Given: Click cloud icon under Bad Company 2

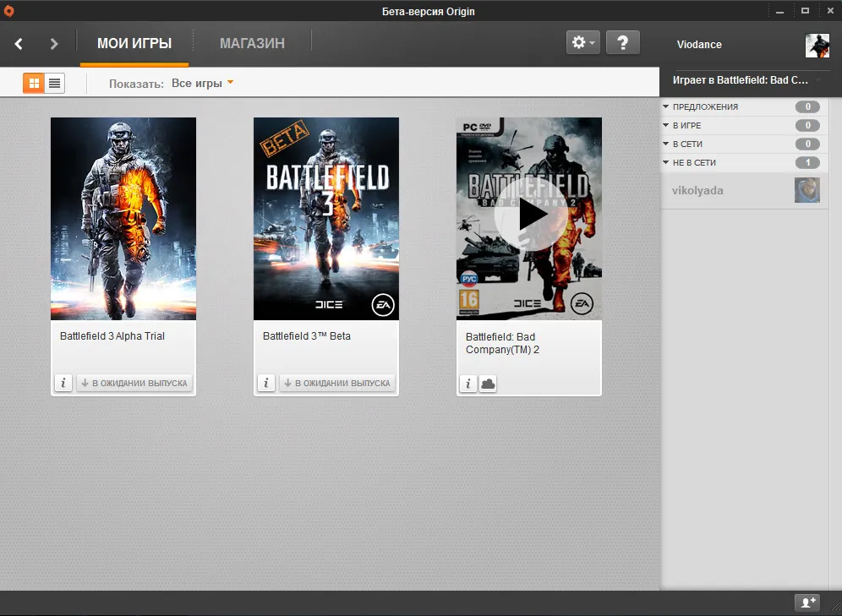Looking at the screenshot, I should tap(488, 384).
